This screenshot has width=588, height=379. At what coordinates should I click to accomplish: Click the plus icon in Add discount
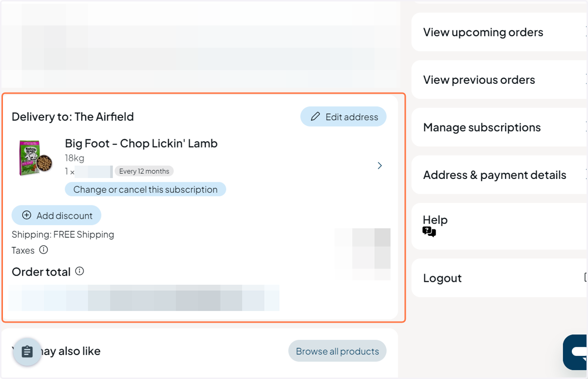[x=27, y=215]
